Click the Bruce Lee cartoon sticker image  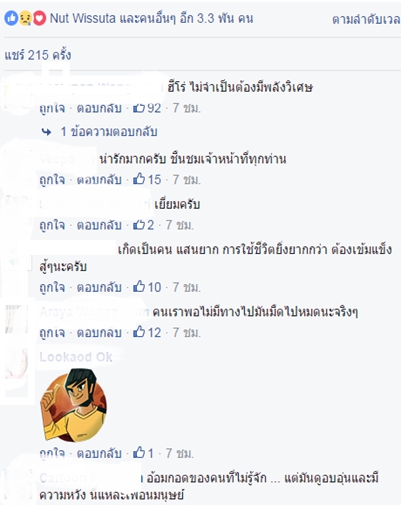tap(73, 405)
